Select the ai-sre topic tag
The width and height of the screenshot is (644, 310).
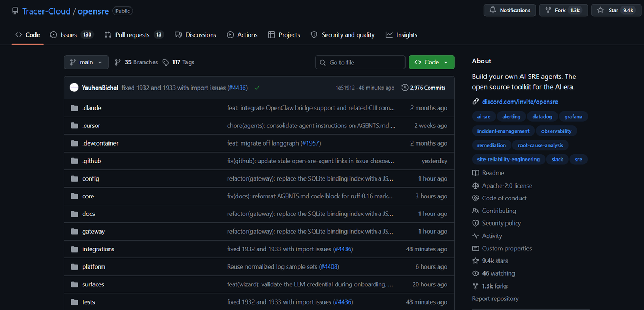484,117
